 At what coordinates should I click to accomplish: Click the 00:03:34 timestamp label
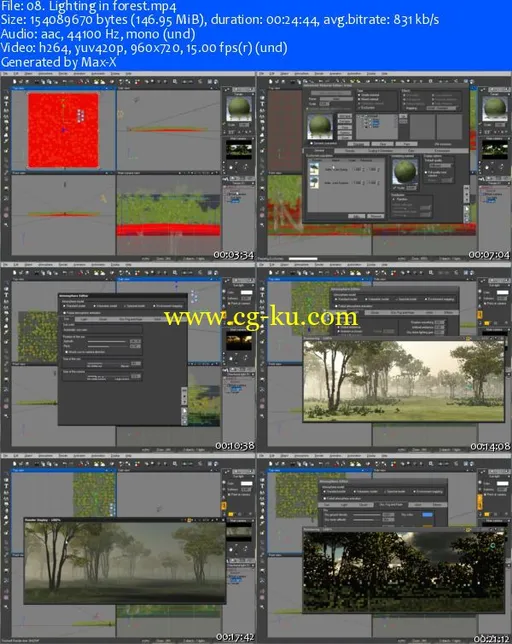click(234, 255)
